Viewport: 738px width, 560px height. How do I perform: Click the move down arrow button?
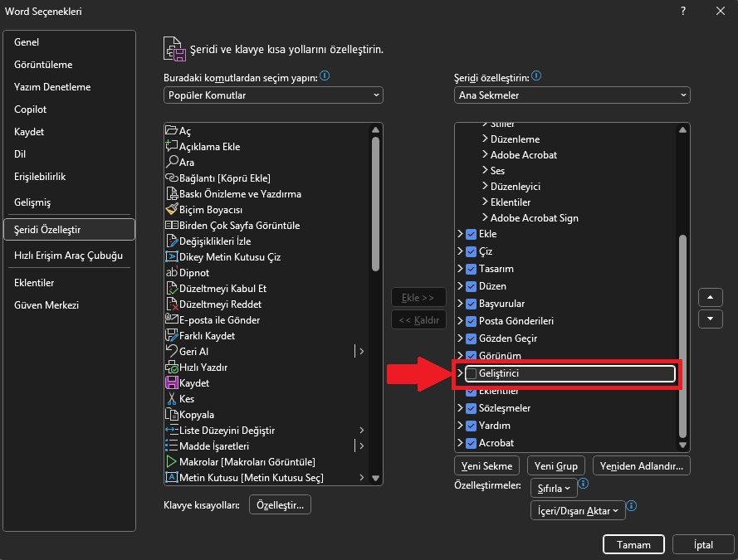pos(710,319)
